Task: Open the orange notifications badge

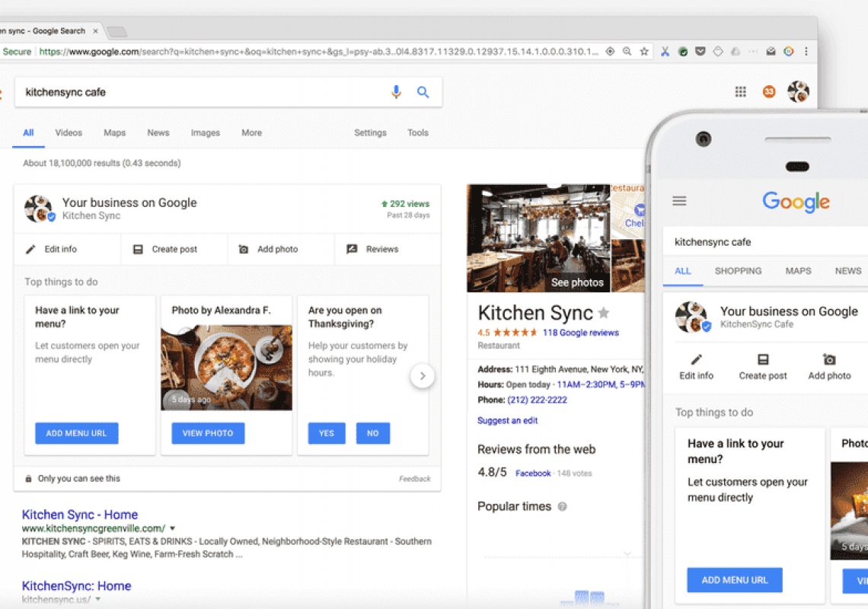Action: pos(769,91)
